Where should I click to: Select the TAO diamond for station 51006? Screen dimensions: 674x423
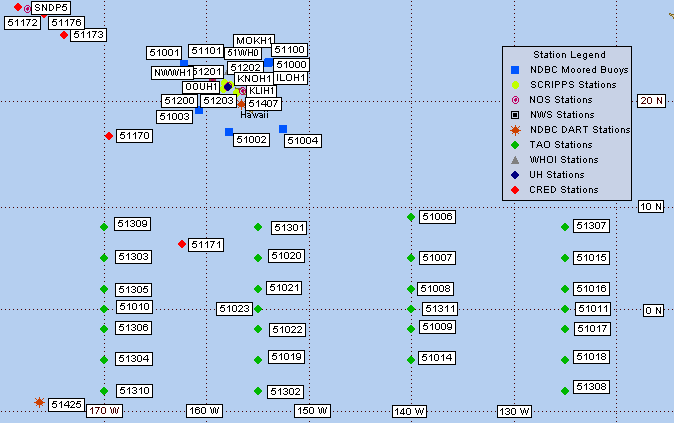(411, 217)
